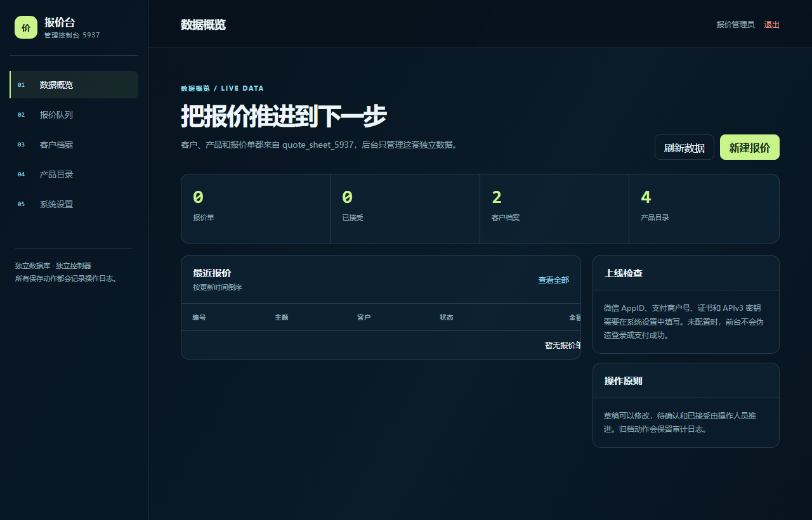Screen dimensions: 812x520
Task: Click the 管理控制台 5937 subtitle
Action: (72, 36)
